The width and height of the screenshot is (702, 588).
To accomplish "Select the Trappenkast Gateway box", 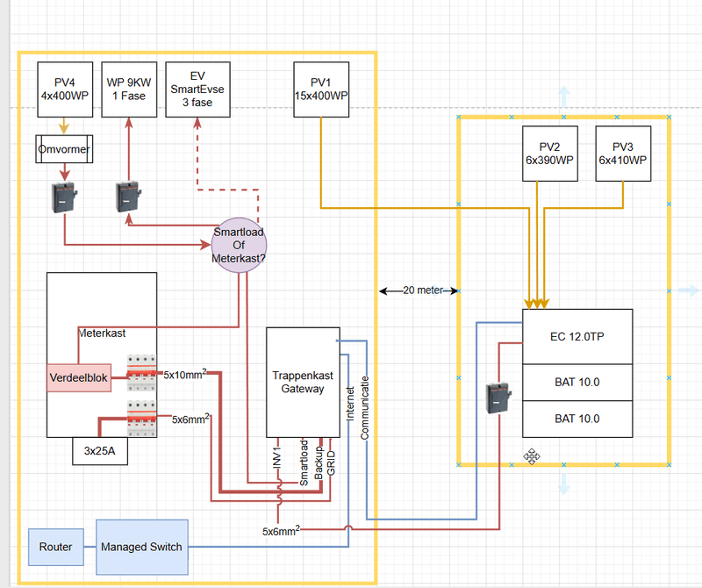I will pyautogui.click(x=303, y=383).
